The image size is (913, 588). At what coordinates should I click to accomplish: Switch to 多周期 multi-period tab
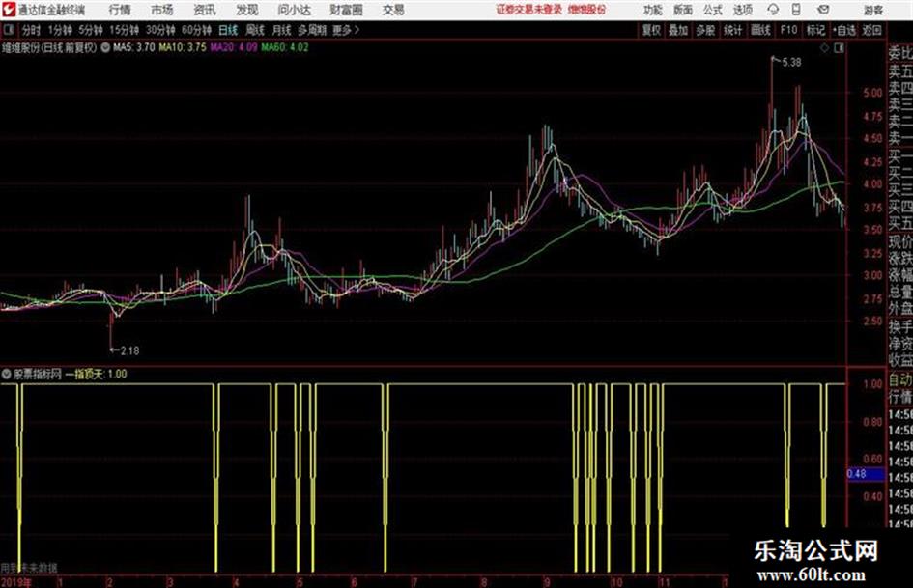(312, 30)
